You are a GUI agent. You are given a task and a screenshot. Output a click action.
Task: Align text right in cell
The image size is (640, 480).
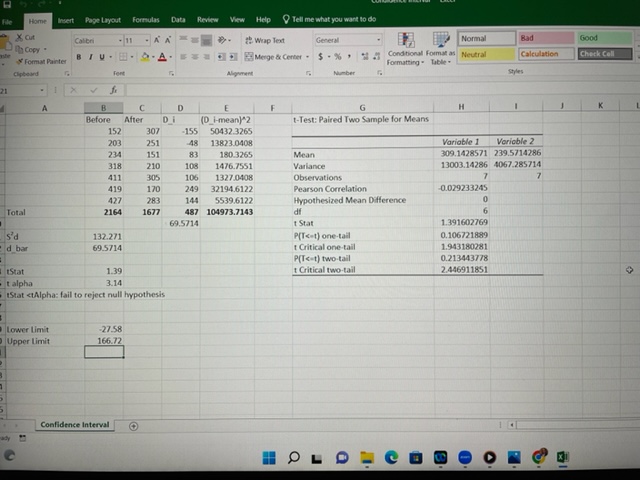click(x=207, y=57)
